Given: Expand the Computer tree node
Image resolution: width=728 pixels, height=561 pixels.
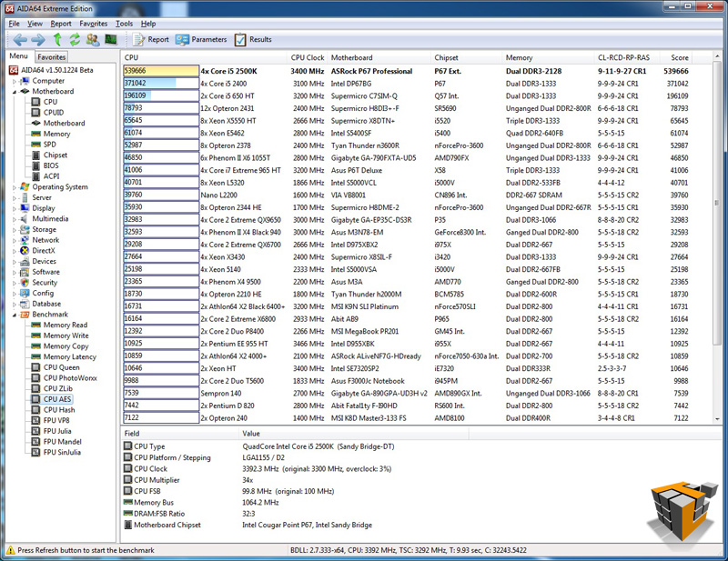Looking at the screenshot, I should click(x=15, y=81).
